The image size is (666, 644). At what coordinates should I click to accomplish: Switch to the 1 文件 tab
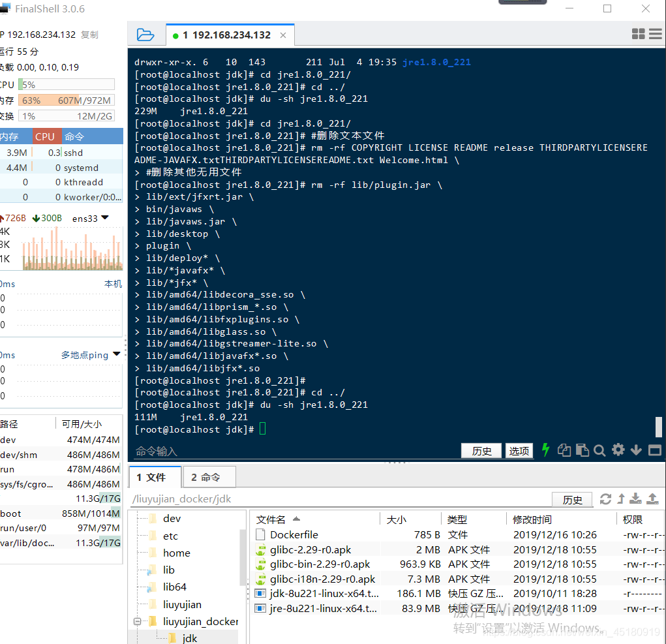click(155, 477)
